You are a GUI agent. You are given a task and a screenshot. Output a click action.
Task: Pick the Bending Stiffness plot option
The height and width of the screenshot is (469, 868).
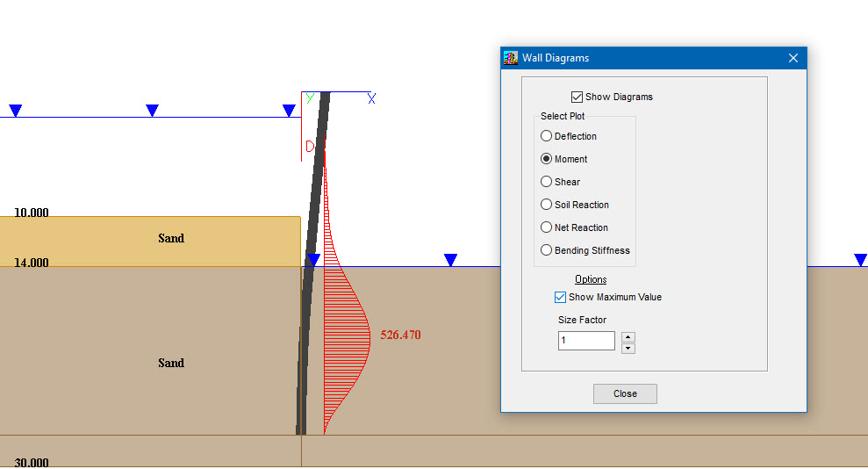click(x=547, y=250)
